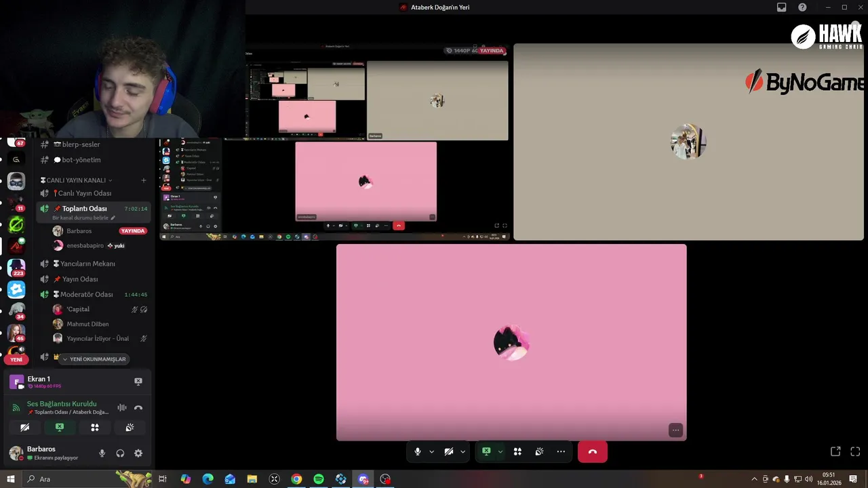Open activities in voice panel
This screenshot has height=488, width=868.
point(95,428)
